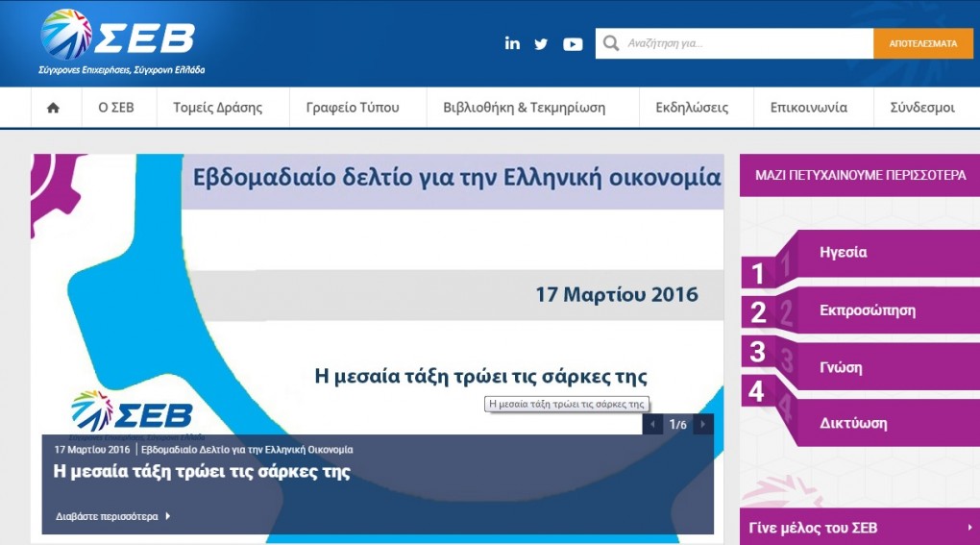The height and width of the screenshot is (545, 980).
Task: Go to previous slide arrow
Action: pos(652,425)
